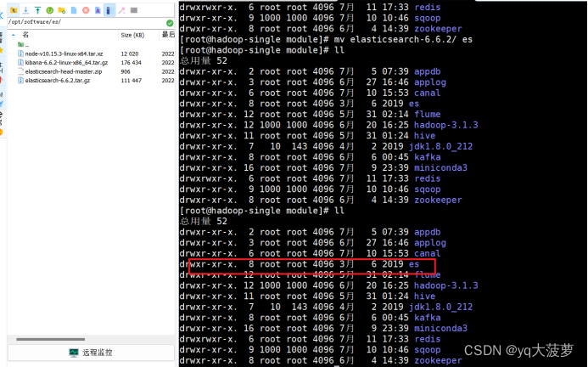Select elasticsearch-head-master.zip file
588x367 pixels.
click(x=64, y=71)
